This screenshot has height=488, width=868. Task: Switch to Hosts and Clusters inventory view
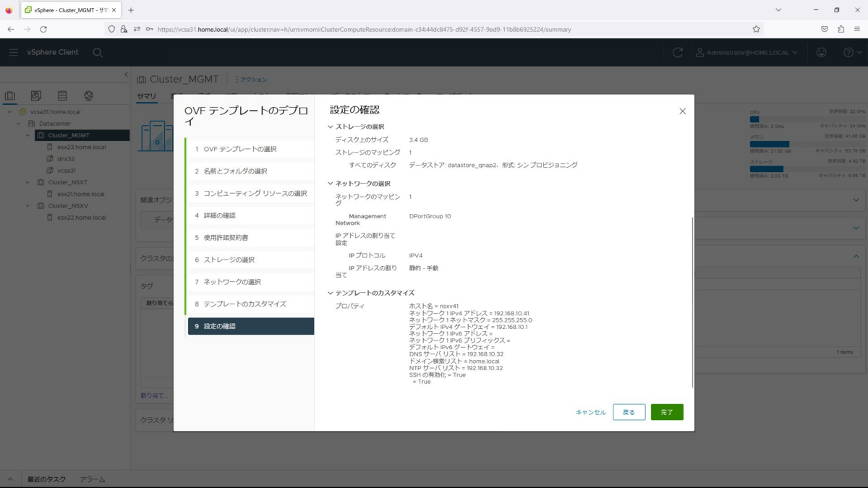(x=10, y=95)
